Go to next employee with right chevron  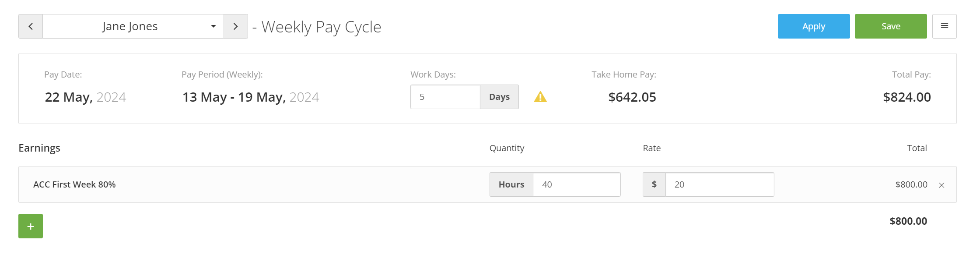(x=236, y=26)
